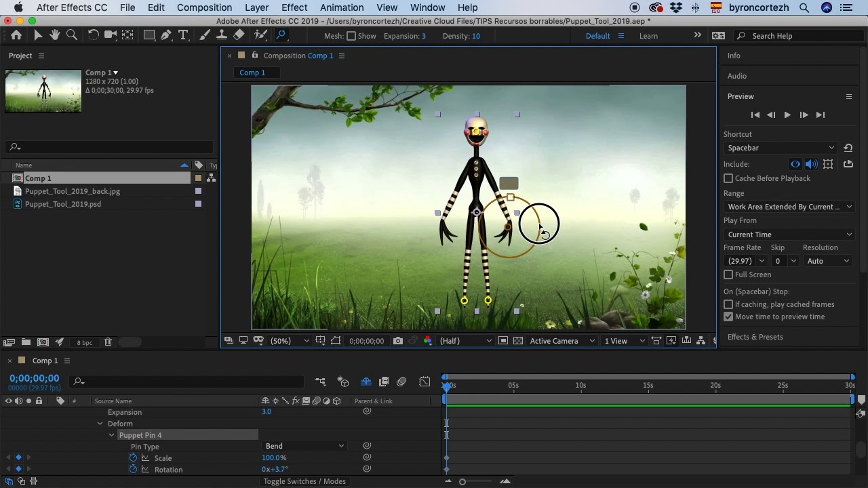Image resolution: width=868 pixels, height=488 pixels.
Task: Open Show Channel color management icon
Action: [427, 341]
